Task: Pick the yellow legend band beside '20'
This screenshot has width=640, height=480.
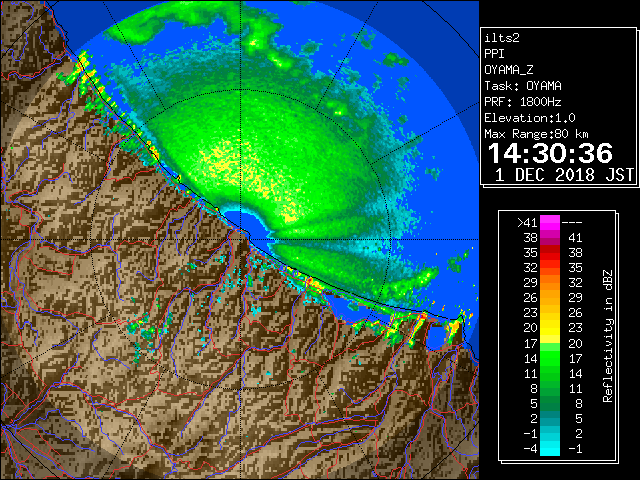Action: (550, 328)
